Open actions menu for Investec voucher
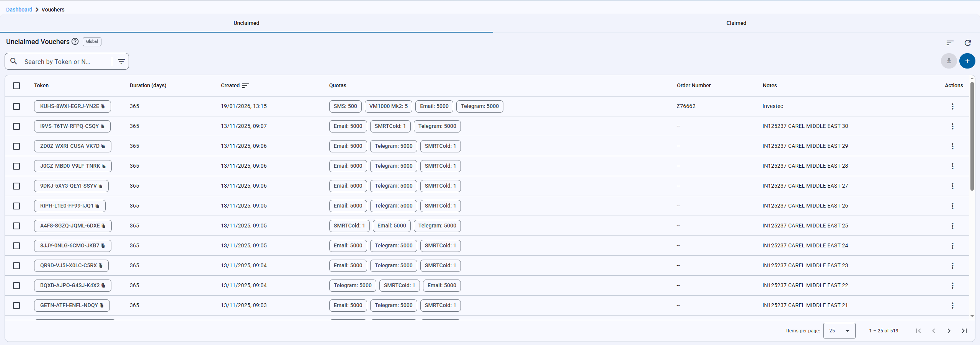 [x=952, y=106]
